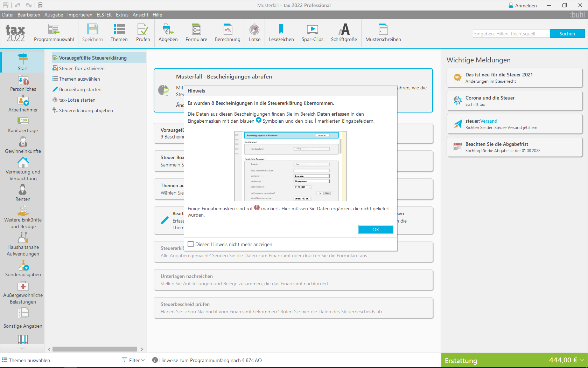Open the Musterschreiben toolbar icon
The image size is (588, 368).
tap(383, 33)
